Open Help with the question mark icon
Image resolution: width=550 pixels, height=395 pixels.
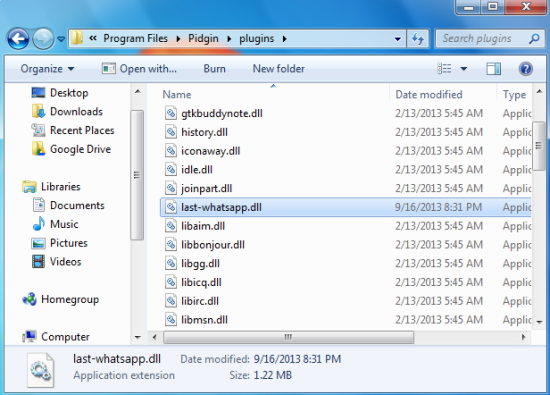pos(525,69)
